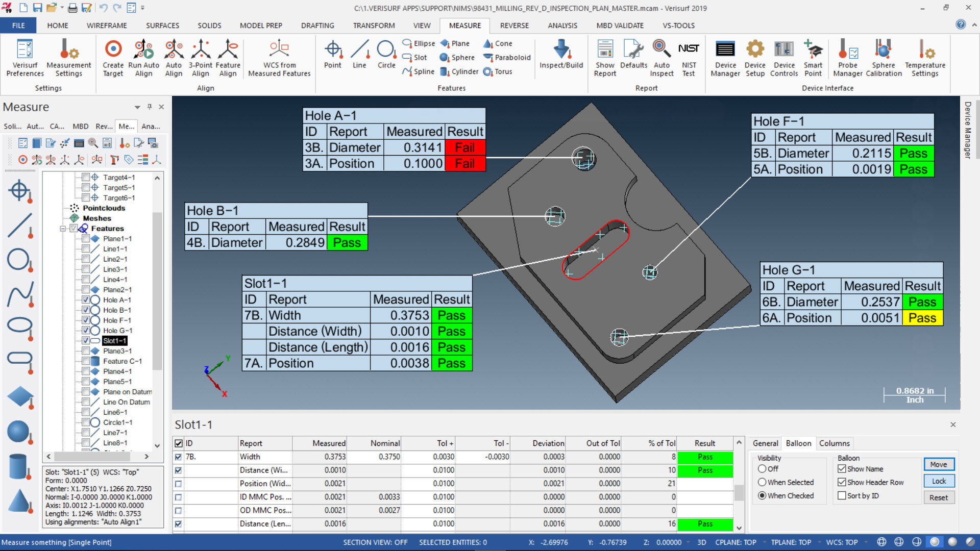The image size is (980, 551).
Task: Uncheck Hole A-1 in the features tree
Action: point(86,299)
